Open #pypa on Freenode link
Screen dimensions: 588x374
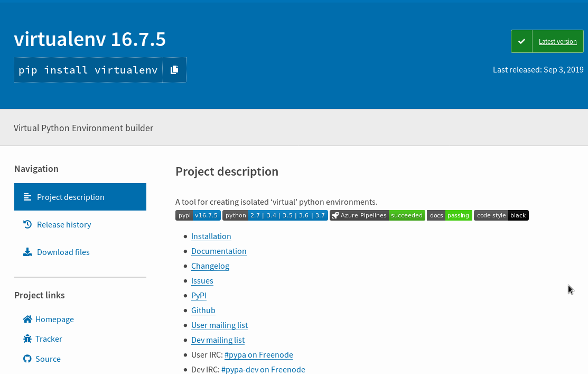tap(258, 354)
